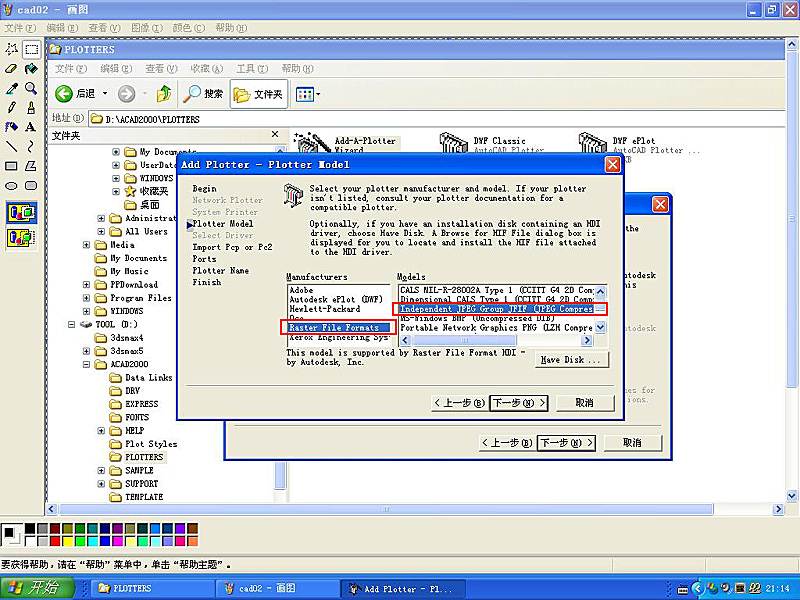Viewport: 800px width, 600px height.
Task: Select the straight Line tool in Paint
Action: [x=12, y=147]
